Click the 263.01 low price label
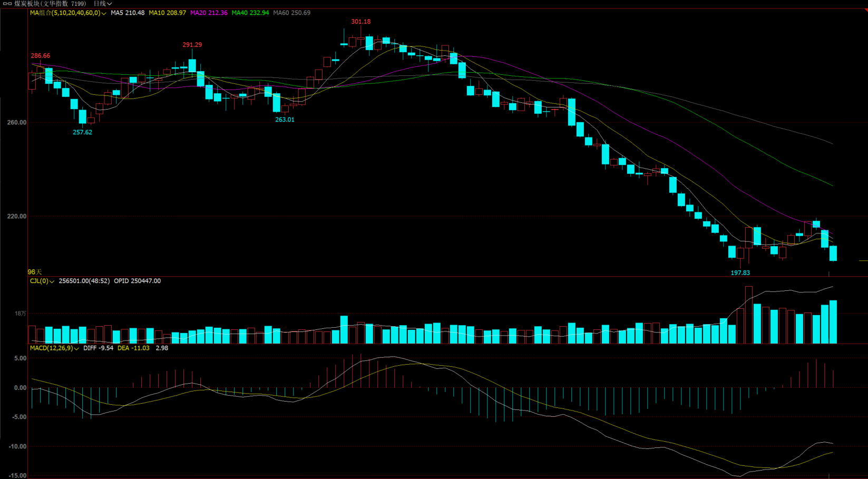This screenshot has height=479, width=868. coord(285,120)
